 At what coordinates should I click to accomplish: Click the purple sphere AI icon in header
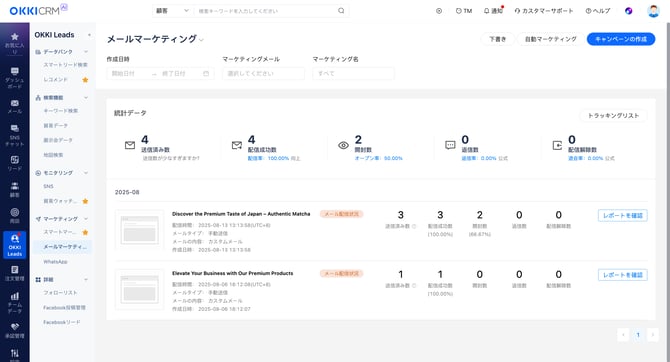629,11
